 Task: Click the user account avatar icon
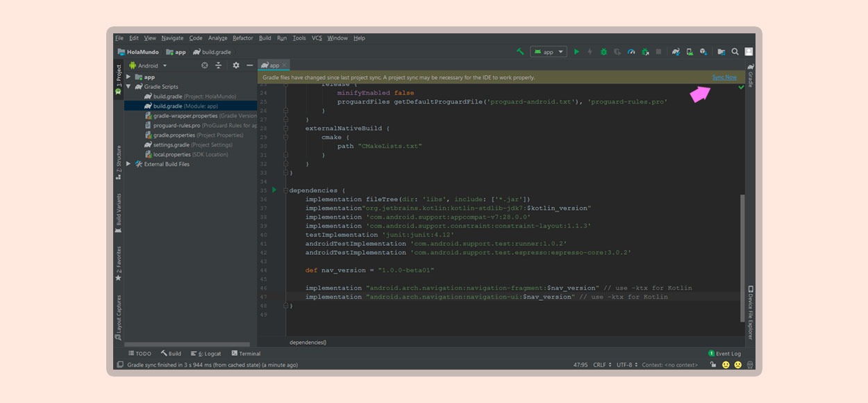749,51
